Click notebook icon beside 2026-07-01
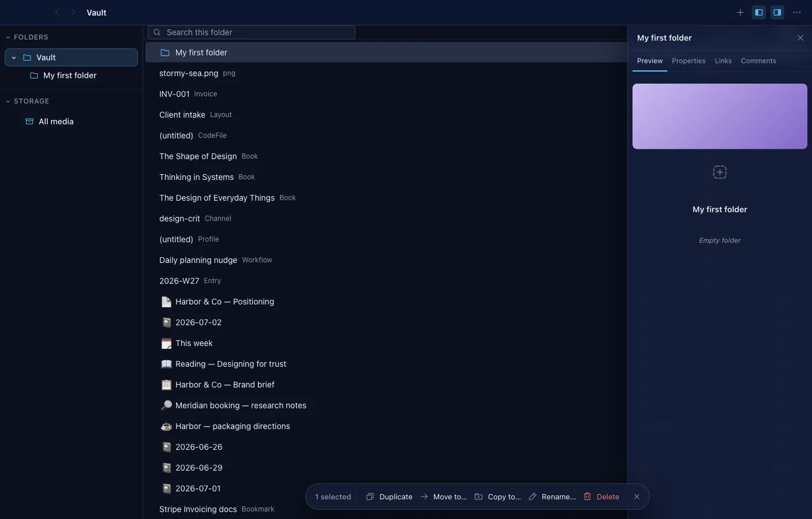Viewport: 812px width, 519px height. [166, 488]
